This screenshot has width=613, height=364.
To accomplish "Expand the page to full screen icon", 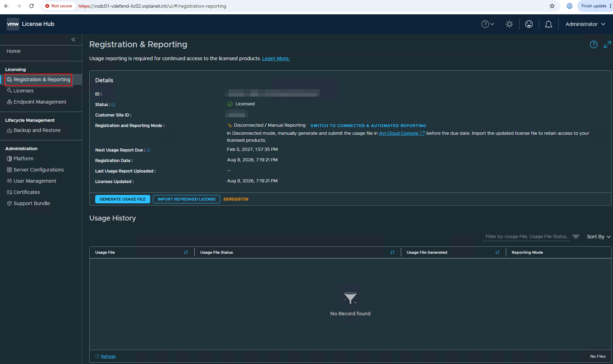I will pos(607,44).
